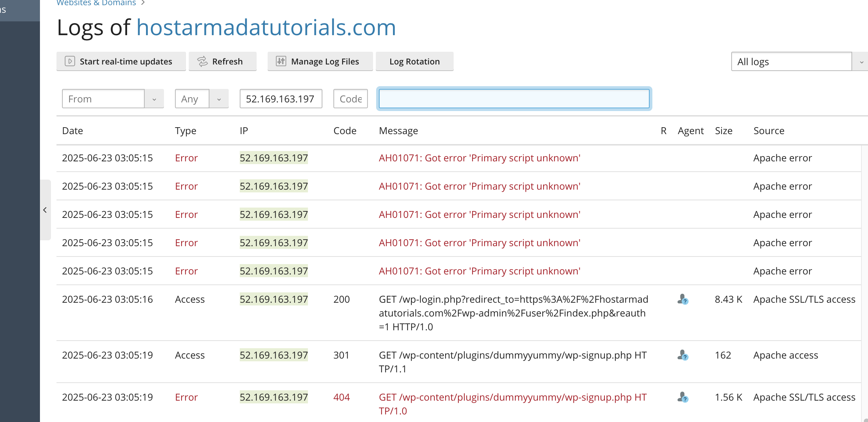Viewport: 868px width, 422px height.
Task: Click the Agent column header
Action: 691,131
